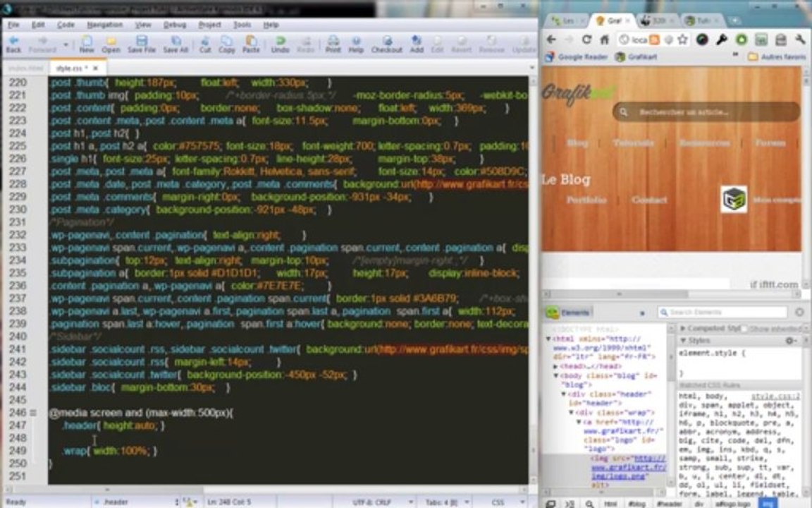Open the dropdown arrow next to Forward

pos(66,45)
